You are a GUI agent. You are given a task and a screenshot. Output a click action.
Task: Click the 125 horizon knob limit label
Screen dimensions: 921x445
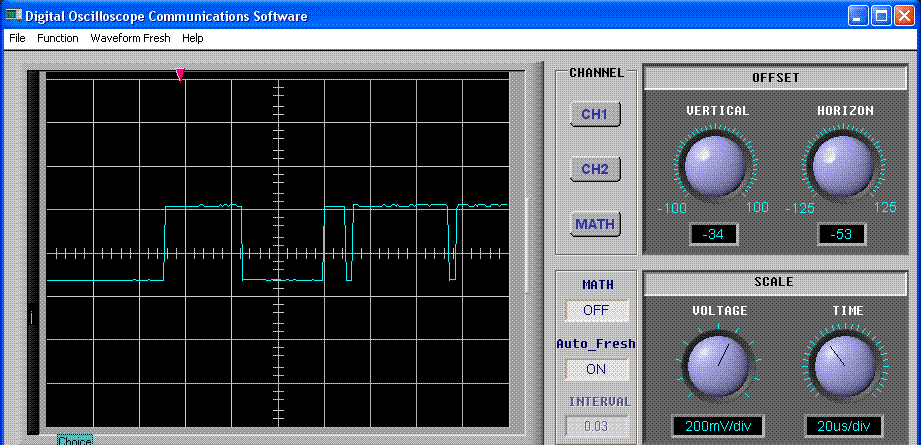pos(886,207)
